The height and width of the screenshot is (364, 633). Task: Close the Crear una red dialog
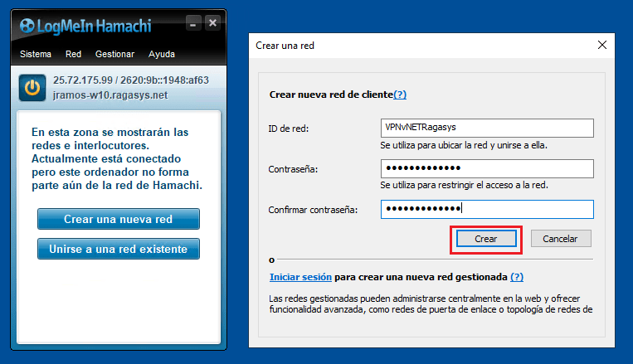pyautogui.click(x=602, y=46)
